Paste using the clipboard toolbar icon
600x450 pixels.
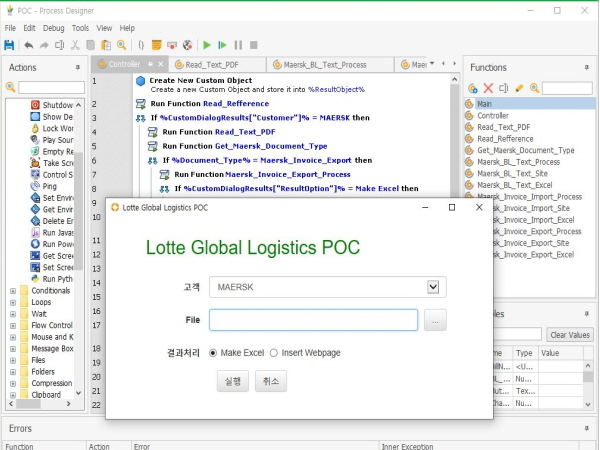pyautogui.click(x=106, y=45)
